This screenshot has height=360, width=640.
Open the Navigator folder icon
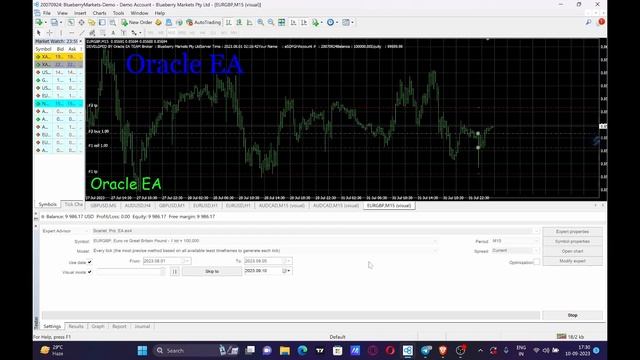click(92, 22)
